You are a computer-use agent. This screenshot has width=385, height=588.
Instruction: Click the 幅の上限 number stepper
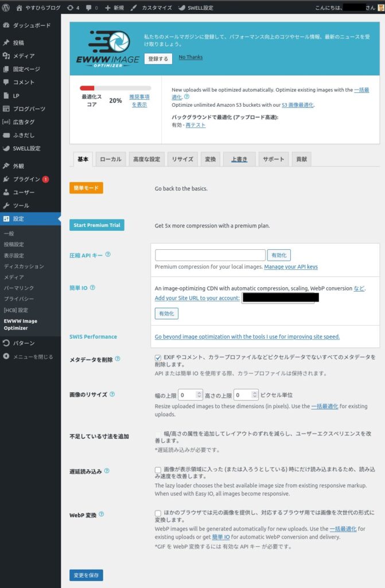click(199, 394)
